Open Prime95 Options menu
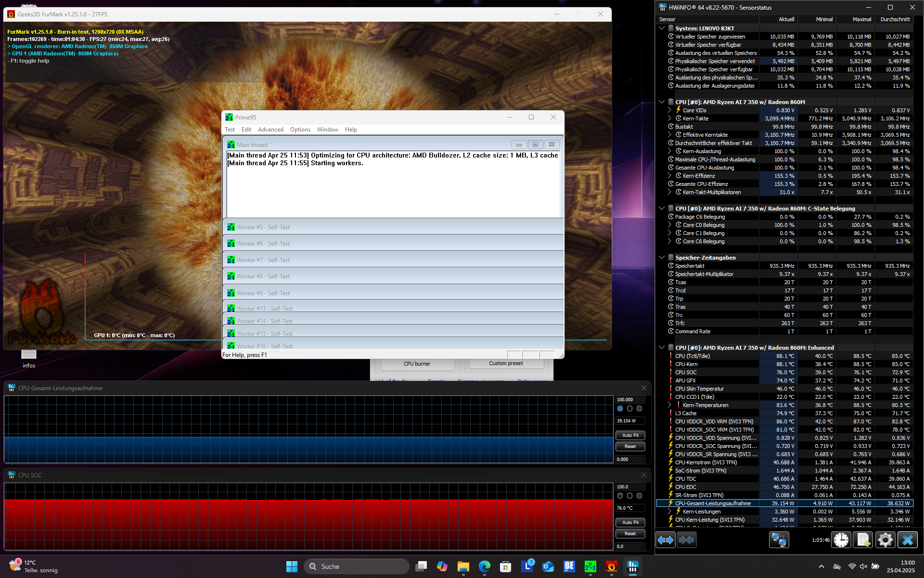This screenshot has height=578, width=924. coord(300,130)
